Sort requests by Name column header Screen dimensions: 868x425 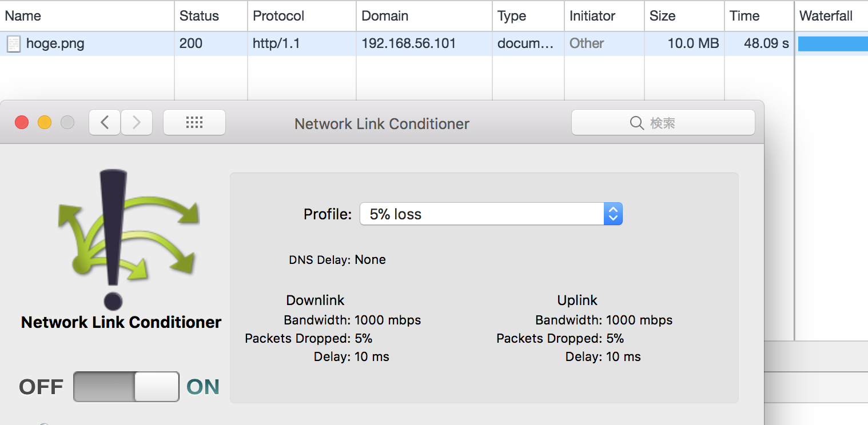pyautogui.click(x=23, y=16)
